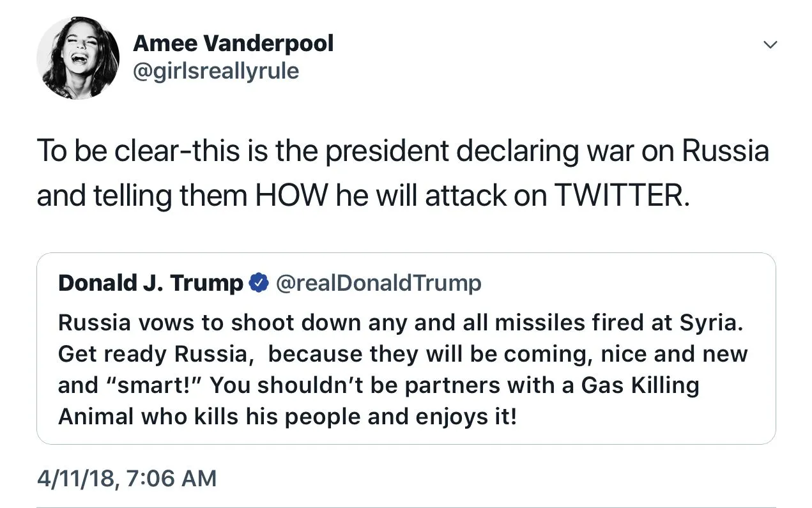The width and height of the screenshot is (812, 508).
Task: Click the Donald J. Trump name
Action: pos(150,282)
